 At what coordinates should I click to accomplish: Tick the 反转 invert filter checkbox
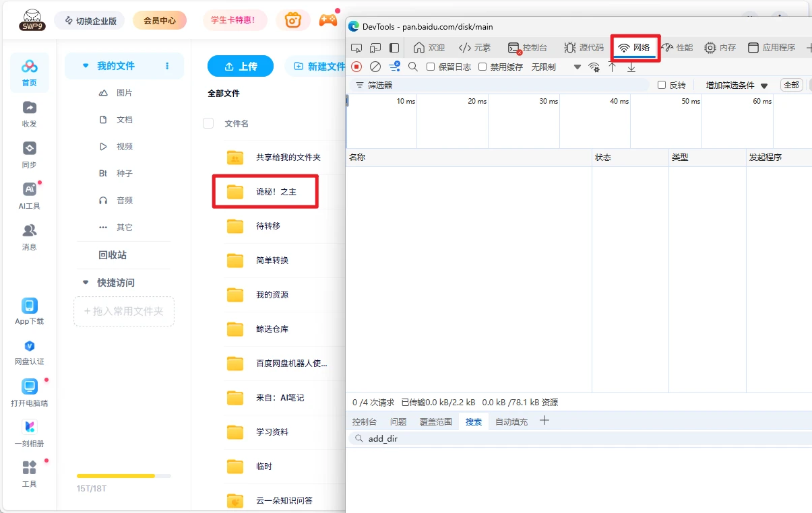(662, 85)
